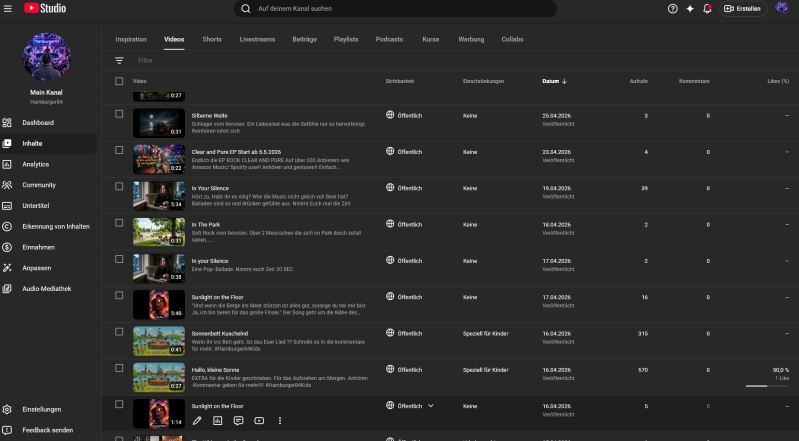Screen dimensions: 799x441
Task: Open the channel avatar account menu
Action: click(781, 9)
